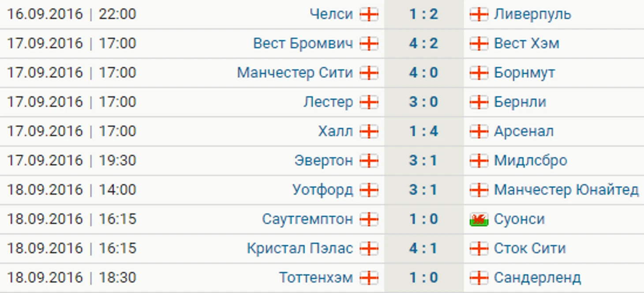This screenshot has width=644, height=293.
Task: Click the 17.09.2016 19:30 match date
Action: 71,161
